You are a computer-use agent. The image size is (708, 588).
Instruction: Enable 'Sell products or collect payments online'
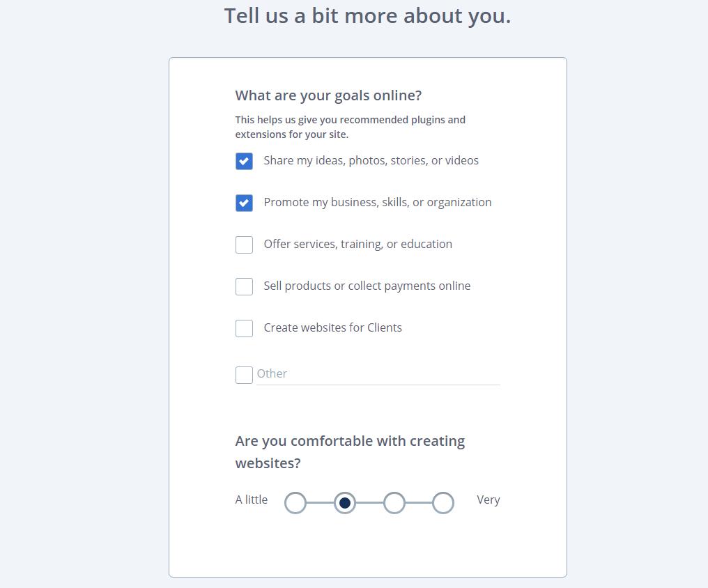click(244, 286)
